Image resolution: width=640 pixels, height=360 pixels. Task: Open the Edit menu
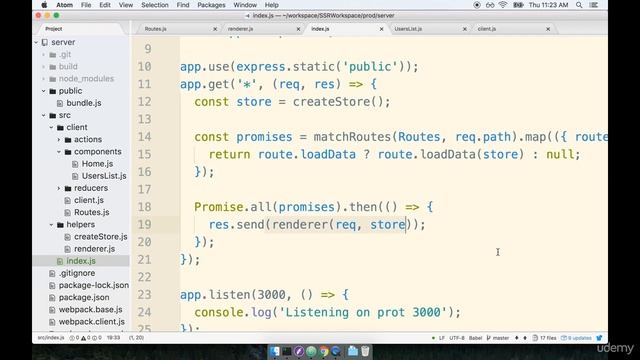point(105,5)
